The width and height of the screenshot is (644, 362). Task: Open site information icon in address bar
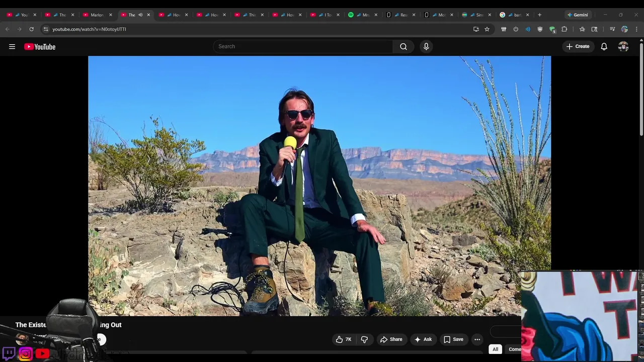(46, 29)
